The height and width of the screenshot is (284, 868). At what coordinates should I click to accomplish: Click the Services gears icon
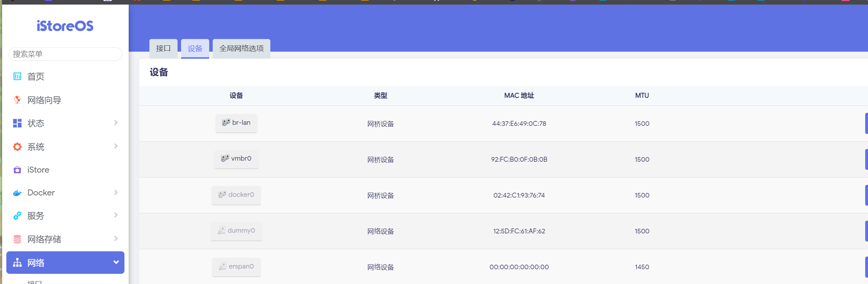pos(17,216)
